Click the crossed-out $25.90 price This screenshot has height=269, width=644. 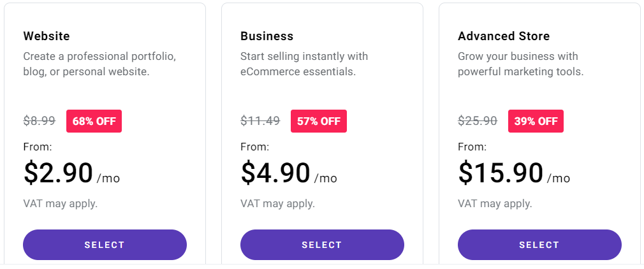(x=478, y=120)
